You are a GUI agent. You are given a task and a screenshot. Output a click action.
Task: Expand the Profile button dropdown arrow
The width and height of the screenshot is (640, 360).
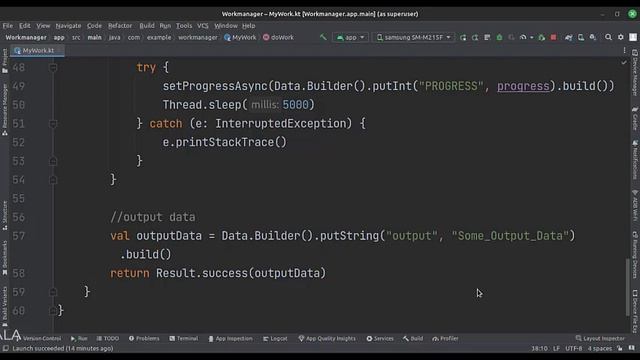point(531,37)
